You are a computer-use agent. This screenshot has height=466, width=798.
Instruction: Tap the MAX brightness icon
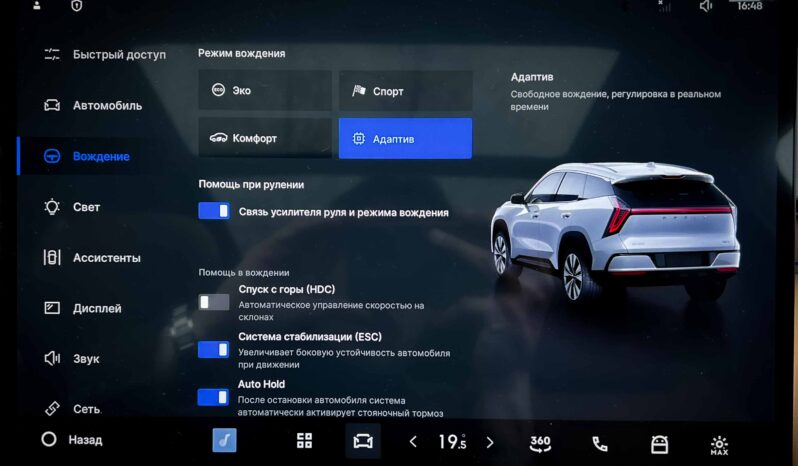click(x=719, y=445)
